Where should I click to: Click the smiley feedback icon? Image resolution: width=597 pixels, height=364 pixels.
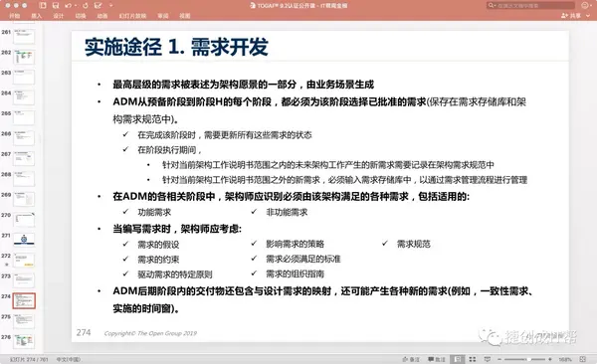pos(585,5)
